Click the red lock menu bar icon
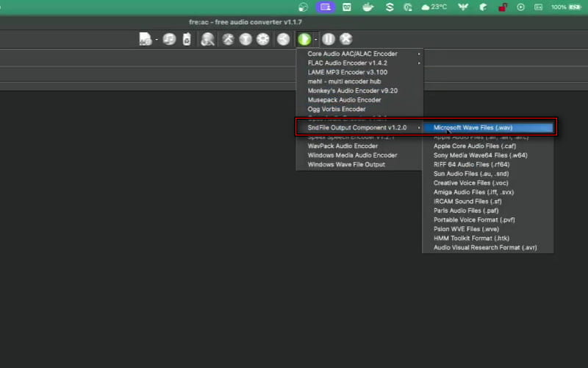 coord(503,7)
